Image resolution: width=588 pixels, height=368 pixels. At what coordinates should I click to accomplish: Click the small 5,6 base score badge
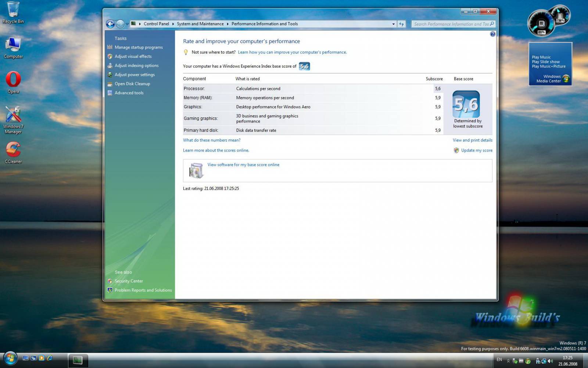[x=305, y=66]
